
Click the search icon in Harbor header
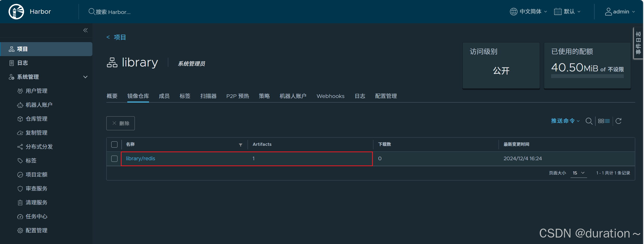click(x=92, y=12)
